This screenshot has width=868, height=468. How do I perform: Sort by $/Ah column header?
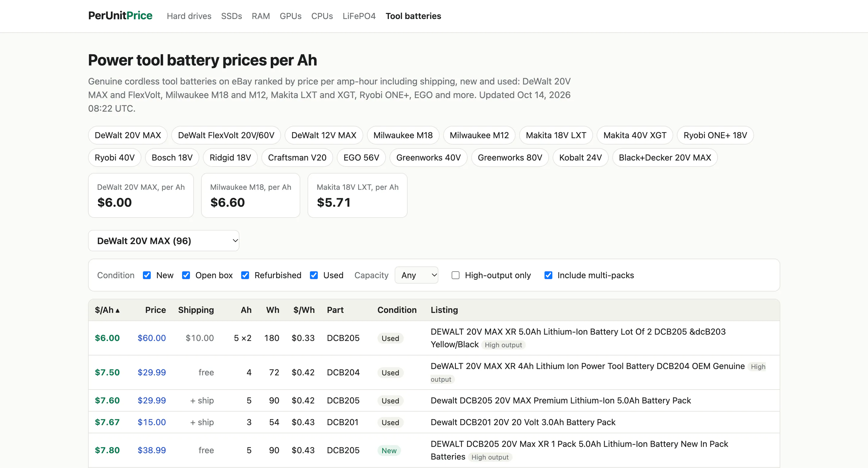coord(107,310)
